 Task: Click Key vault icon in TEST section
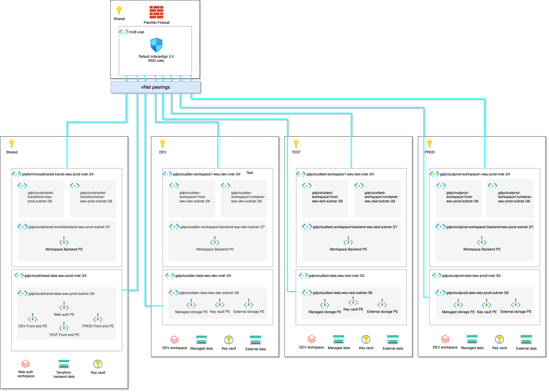coord(366,339)
